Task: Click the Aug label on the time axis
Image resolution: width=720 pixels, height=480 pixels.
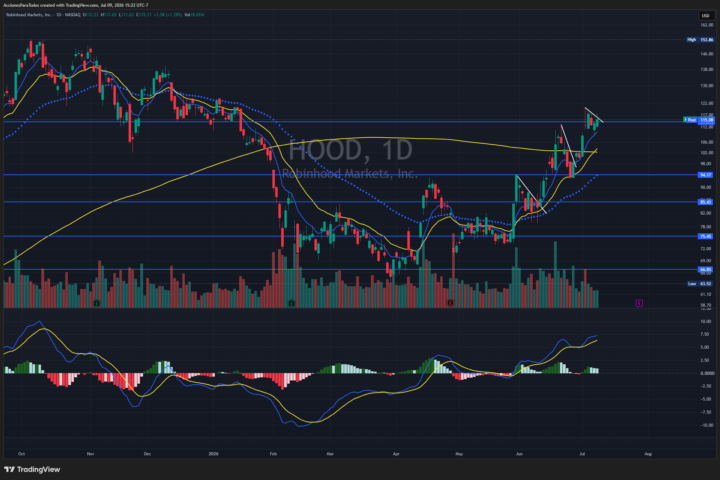Action: (648, 454)
